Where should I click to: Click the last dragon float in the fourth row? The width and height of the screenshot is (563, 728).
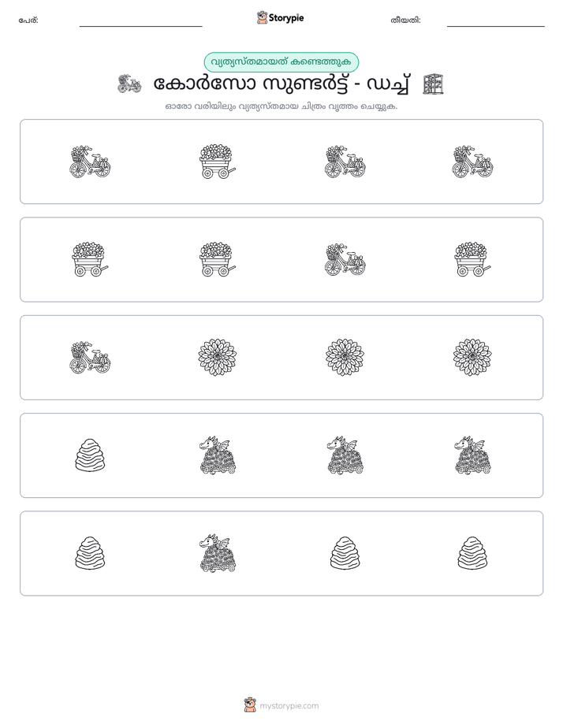pos(472,455)
